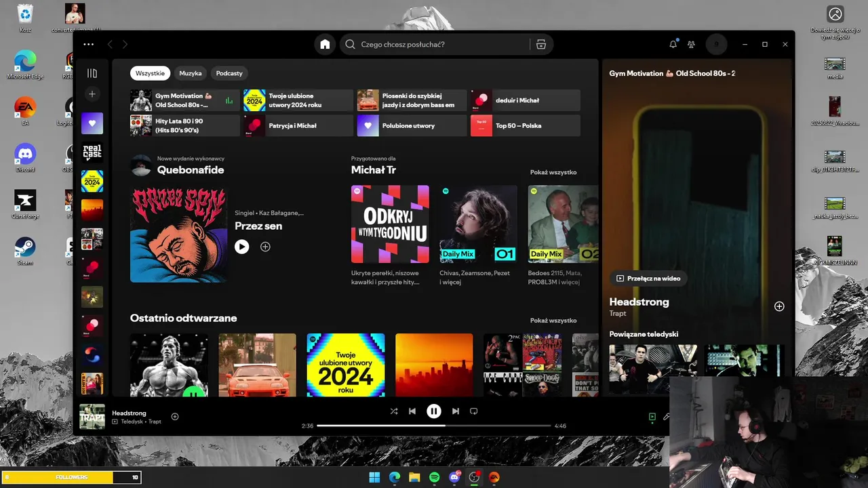Open 2024 playlist cover in sidebar
Viewport: 868px width, 488px height.
[x=92, y=181]
